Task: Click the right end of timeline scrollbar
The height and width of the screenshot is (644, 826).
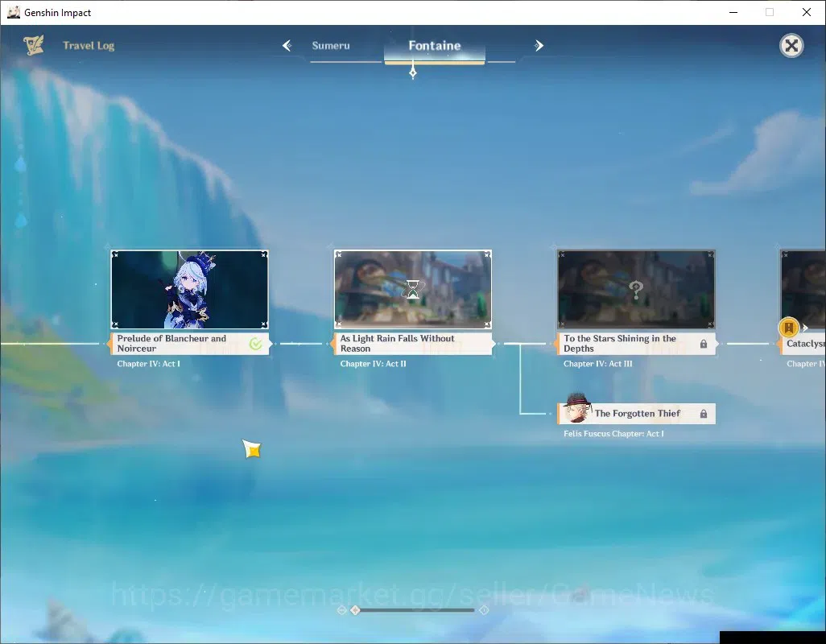Action: pos(484,609)
